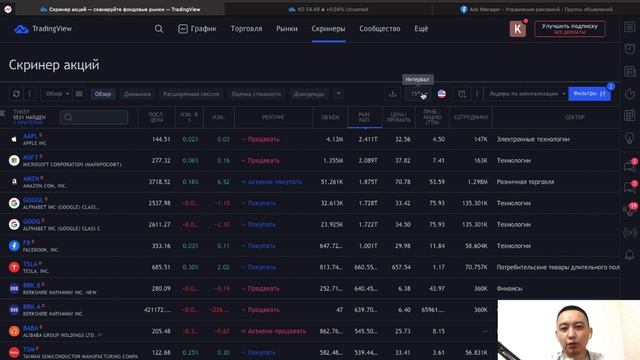
Task: Toggle the table view mode icon
Action: pyautogui.click(x=79, y=94)
